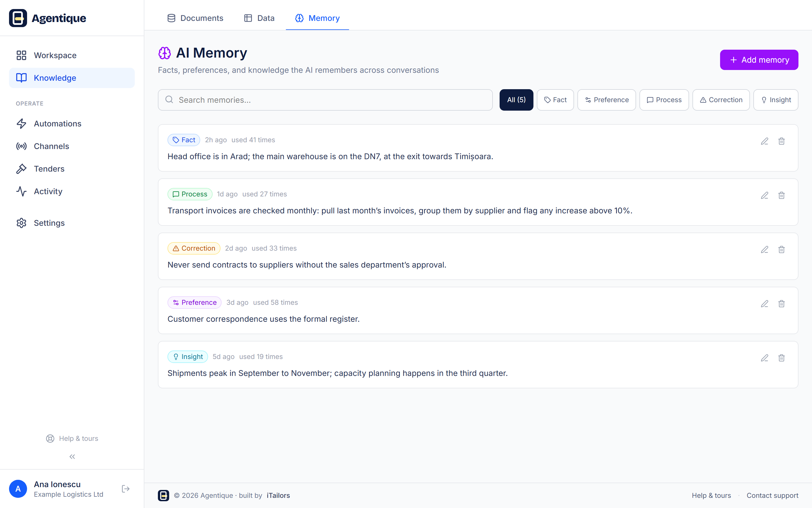Image resolution: width=812 pixels, height=508 pixels.
Task: Edit the Process memory on transport invoices
Action: [x=764, y=195]
